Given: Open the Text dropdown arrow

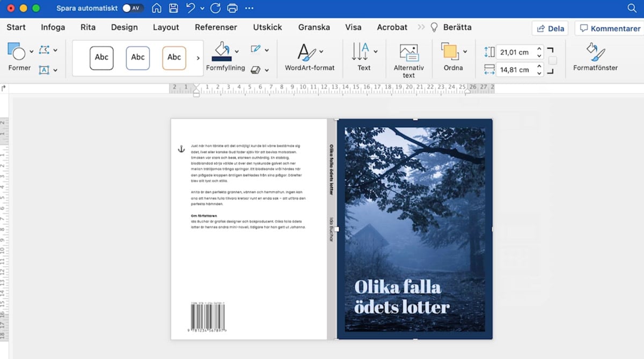Looking at the screenshot, I should tap(376, 52).
